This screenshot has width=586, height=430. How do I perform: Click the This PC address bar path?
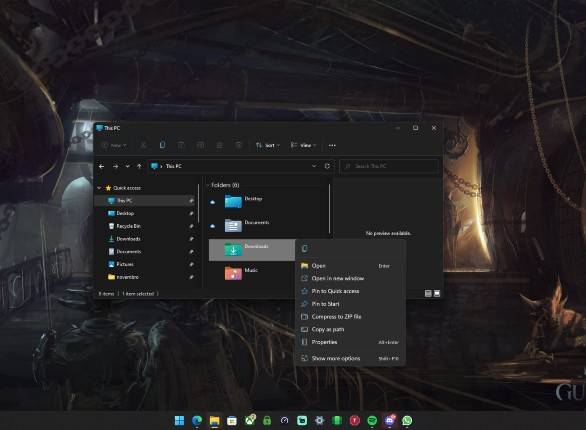click(x=174, y=166)
